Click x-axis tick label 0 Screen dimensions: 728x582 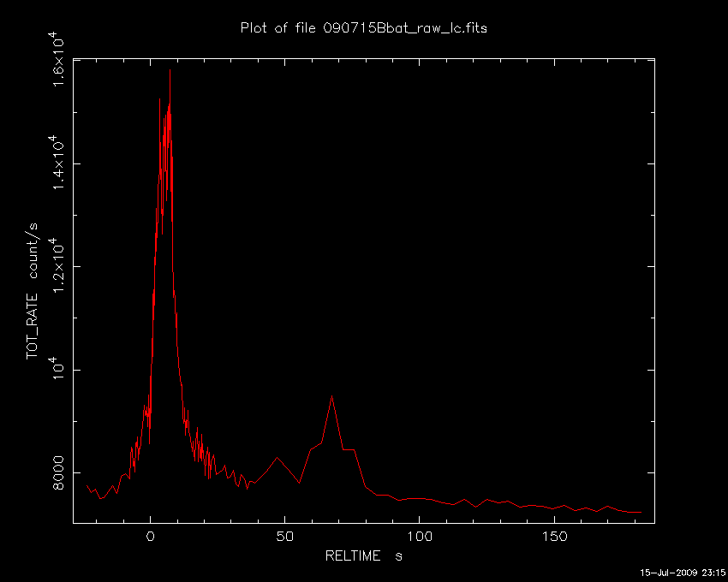coord(150,537)
